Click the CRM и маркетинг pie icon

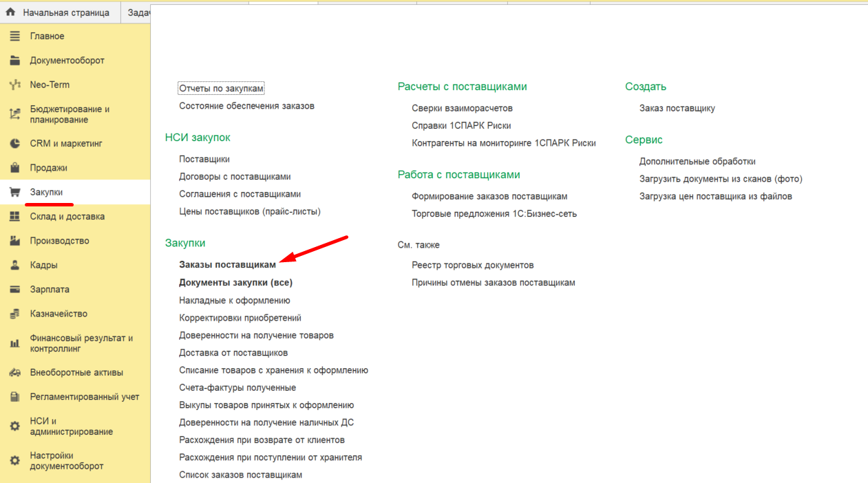14,144
